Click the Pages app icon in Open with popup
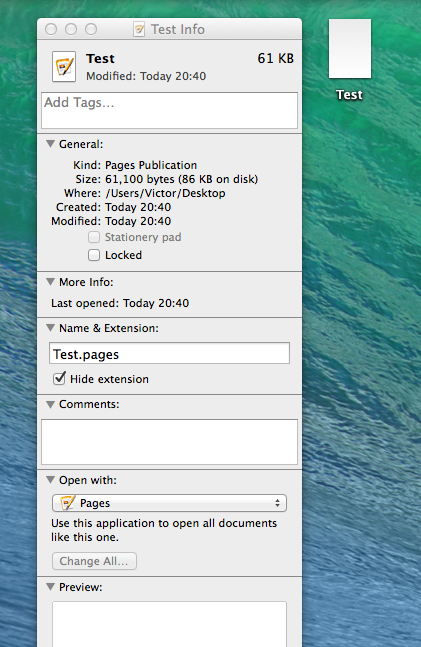 pyautogui.click(x=67, y=503)
